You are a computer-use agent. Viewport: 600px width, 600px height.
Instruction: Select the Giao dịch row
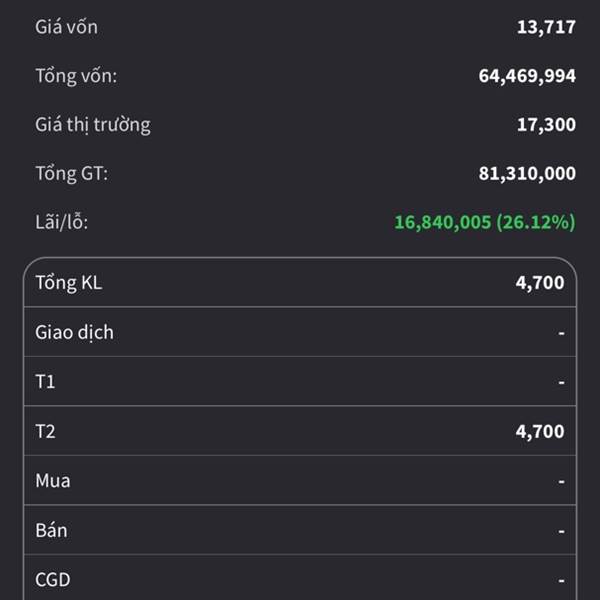coord(300,332)
